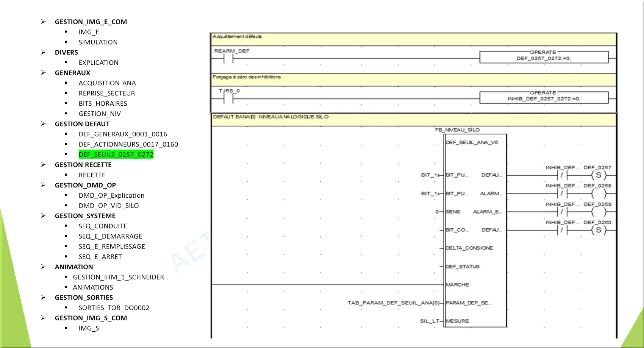Image resolution: width=644 pixels, height=348 pixels.
Task: Click TAB_PARAM_DEF_SEUIL_ANA[0] input variable
Action: (394, 303)
